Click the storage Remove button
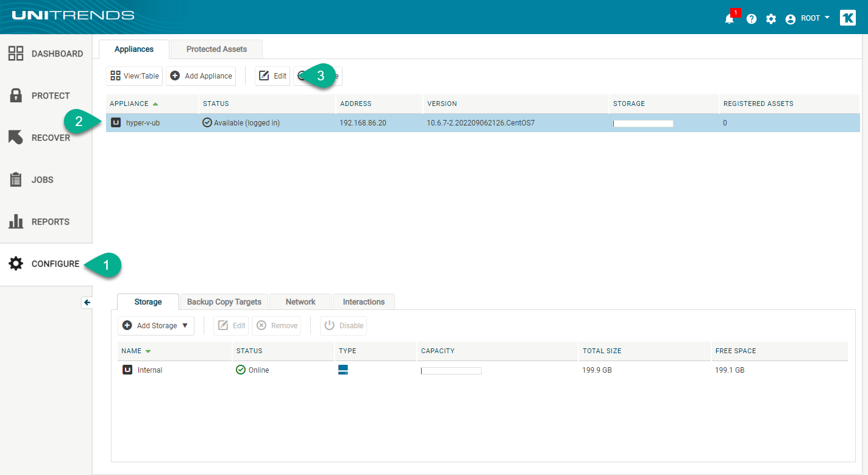The width and height of the screenshot is (868, 475). (x=277, y=326)
